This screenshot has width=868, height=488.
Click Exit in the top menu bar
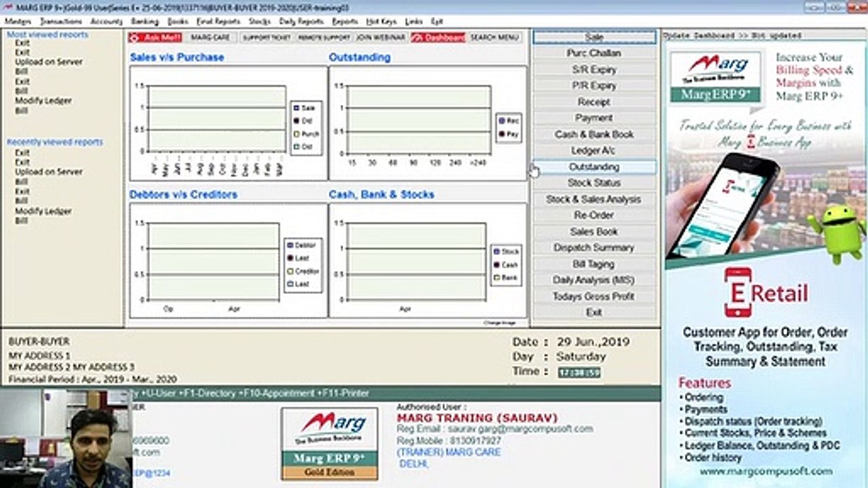point(437,22)
